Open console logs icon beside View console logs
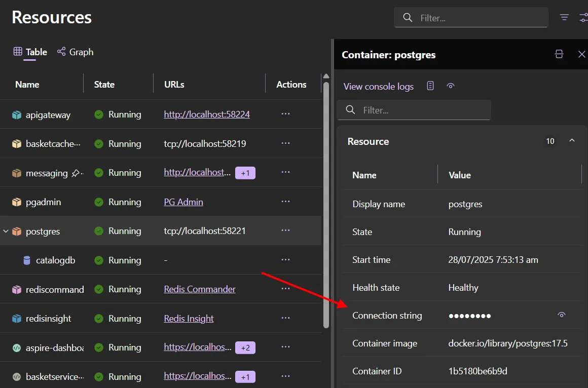The height and width of the screenshot is (388, 588). [x=430, y=86]
